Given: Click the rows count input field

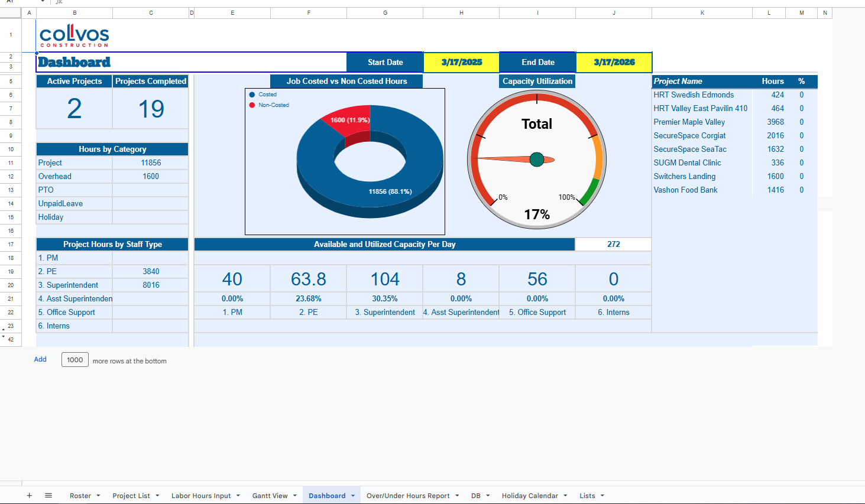Looking at the screenshot, I should pyautogui.click(x=75, y=360).
